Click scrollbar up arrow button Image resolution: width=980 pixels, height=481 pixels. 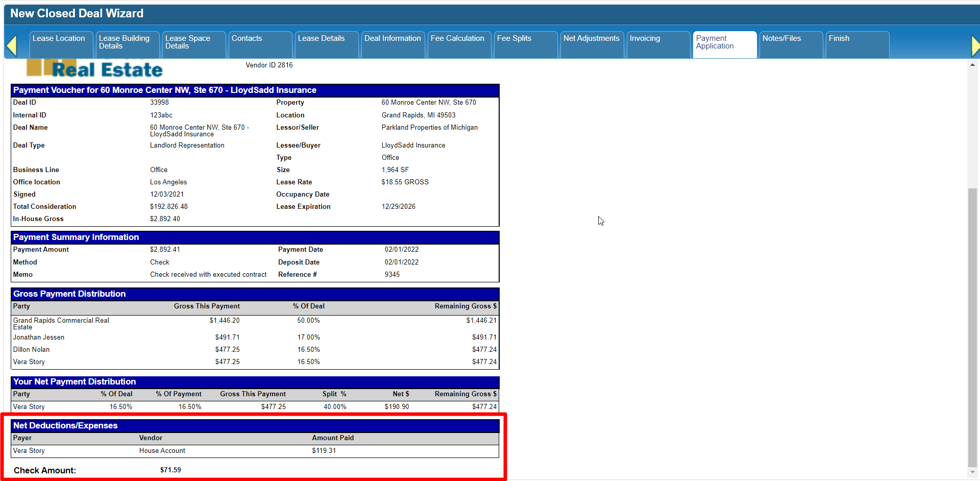pyautogui.click(x=972, y=65)
